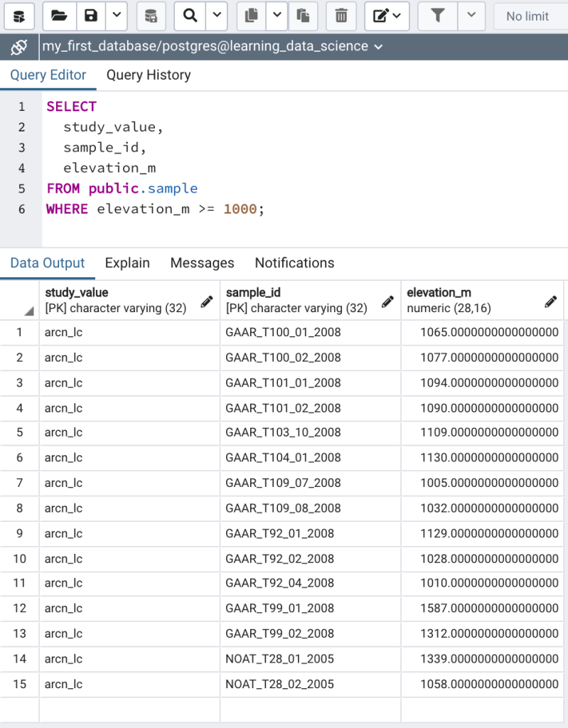568x728 pixels.
Task: Click the Find magnifier icon
Action: pos(190,16)
